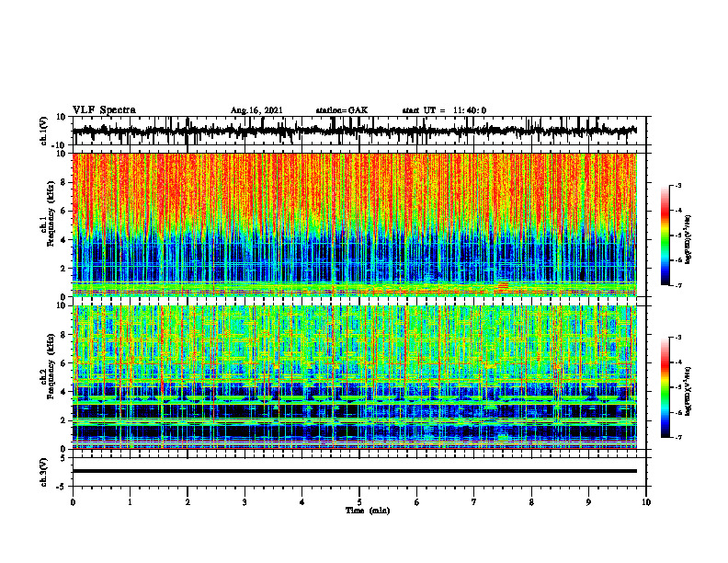Click inside the ch.1 waveform trace panel

tap(359, 131)
